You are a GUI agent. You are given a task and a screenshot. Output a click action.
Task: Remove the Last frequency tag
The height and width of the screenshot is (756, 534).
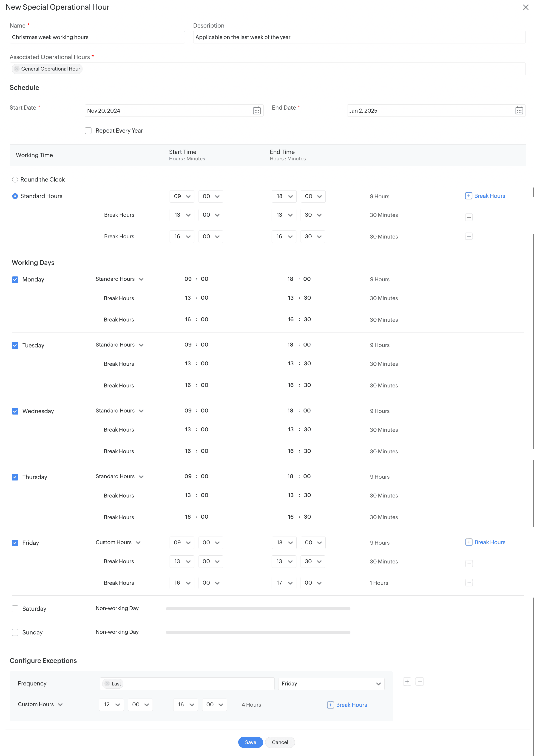click(107, 684)
